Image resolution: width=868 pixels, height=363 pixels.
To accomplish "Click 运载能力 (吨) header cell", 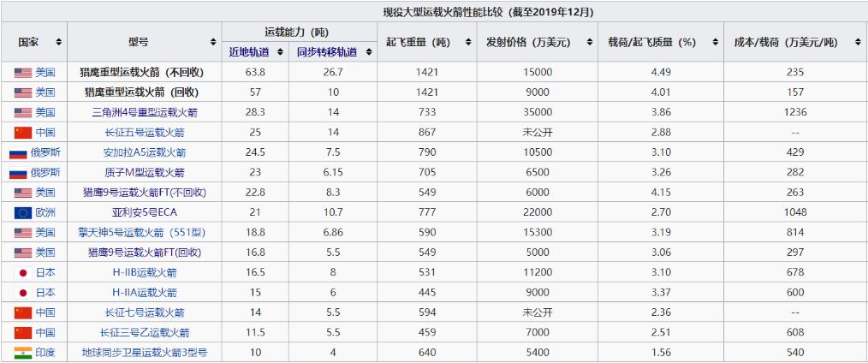I will point(300,32).
